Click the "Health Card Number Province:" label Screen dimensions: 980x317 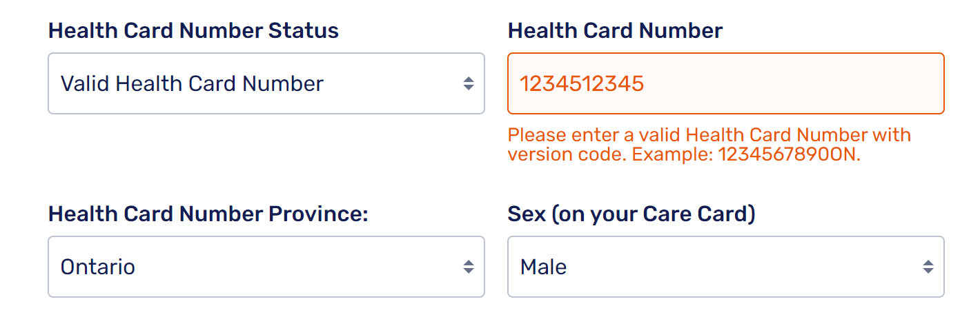click(x=208, y=214)
